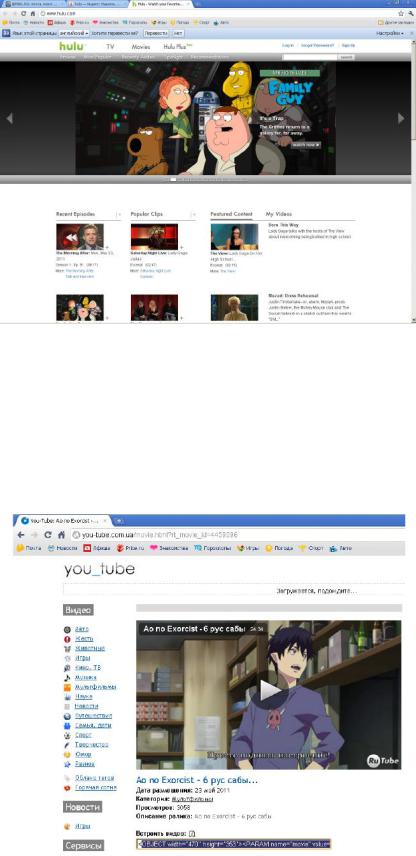The image size is (416, 856).
Task: Click the reload icon in you-tube browser window
Action: tap(48, 534)
